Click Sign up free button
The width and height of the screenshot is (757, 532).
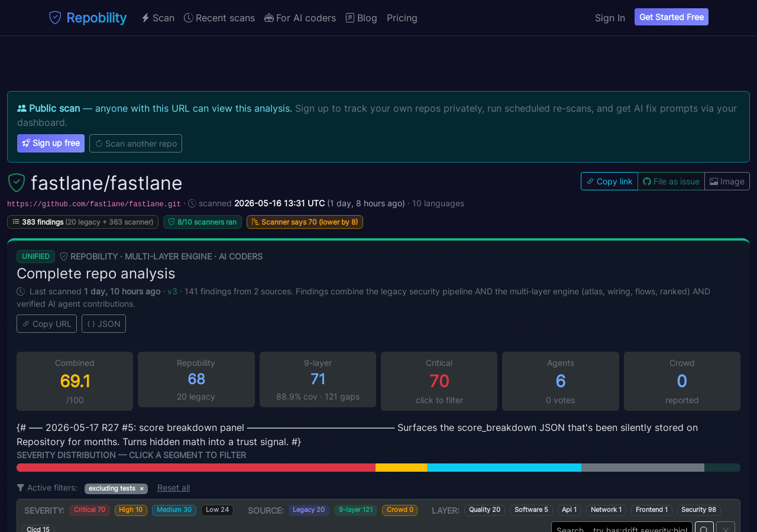51,143
